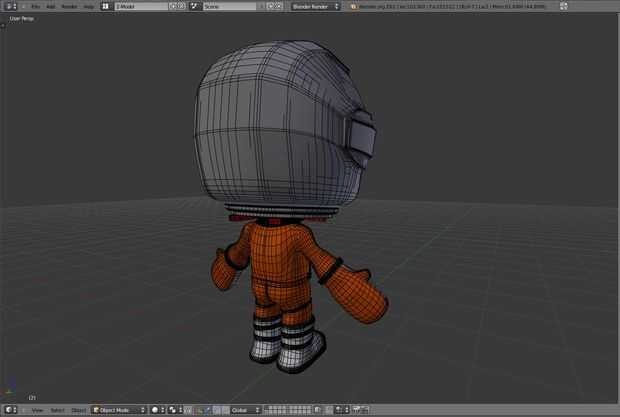
Task: Click the User Persp viewport label
Action: click(21, 19)
